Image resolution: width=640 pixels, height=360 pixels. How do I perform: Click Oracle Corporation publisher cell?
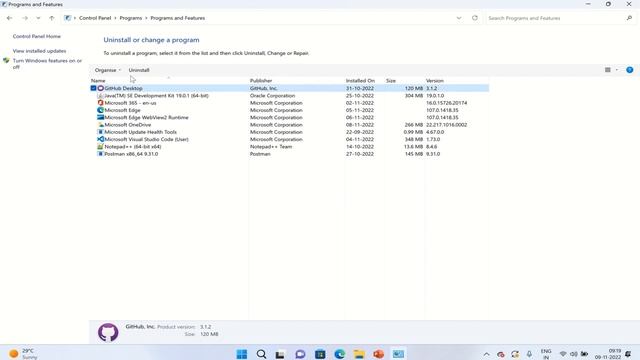click(272, 96)
